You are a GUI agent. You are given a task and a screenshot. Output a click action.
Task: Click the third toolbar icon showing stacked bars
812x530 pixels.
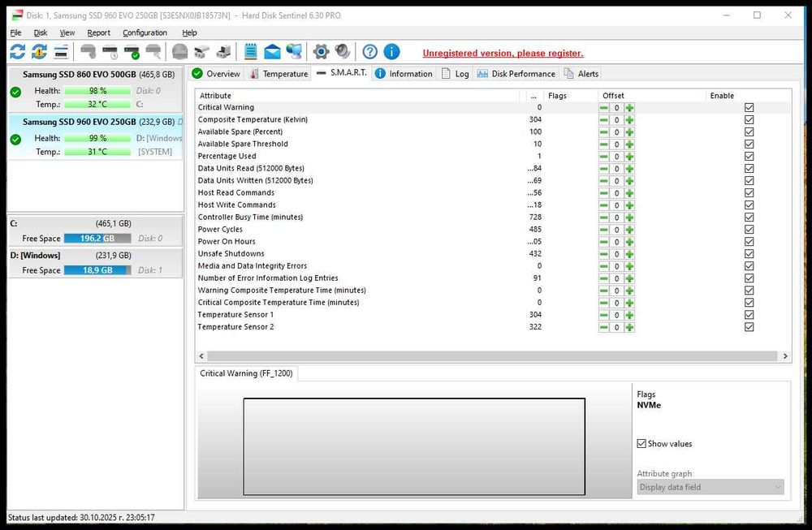[61, 52]
